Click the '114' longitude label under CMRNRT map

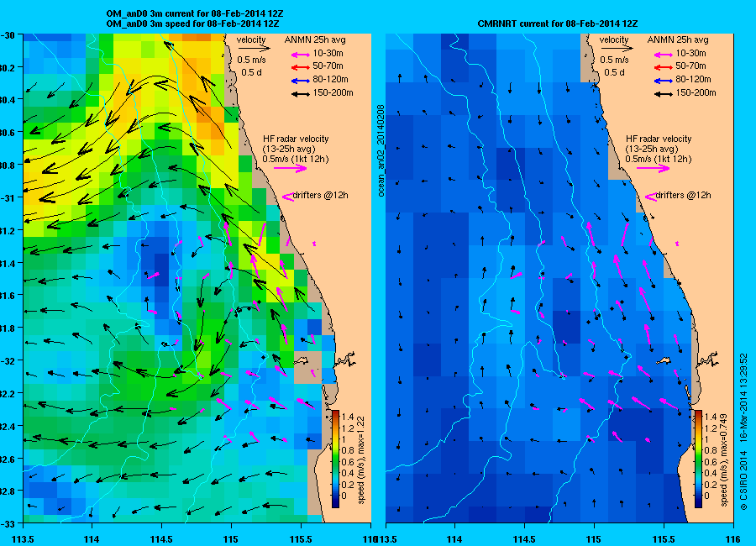point(454,539)
